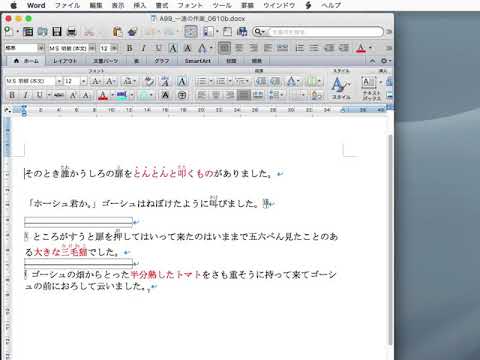Open highlight color dropdown arrow
The width and height of the screenshot is (480, 360).
[x=132, y=95]
